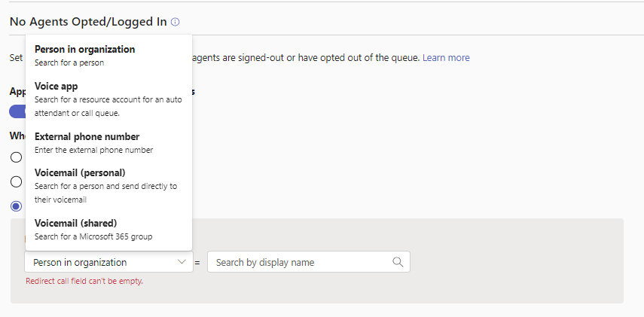
Task: Click the text about agents being signed-out
Action: pos(306,58)
